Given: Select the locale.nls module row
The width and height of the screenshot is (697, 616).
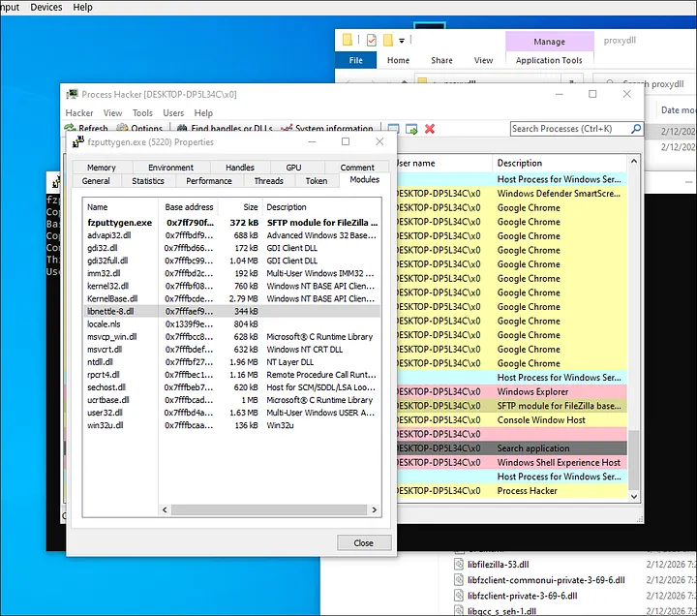Looking at the screenshot, I should [232, 323].
